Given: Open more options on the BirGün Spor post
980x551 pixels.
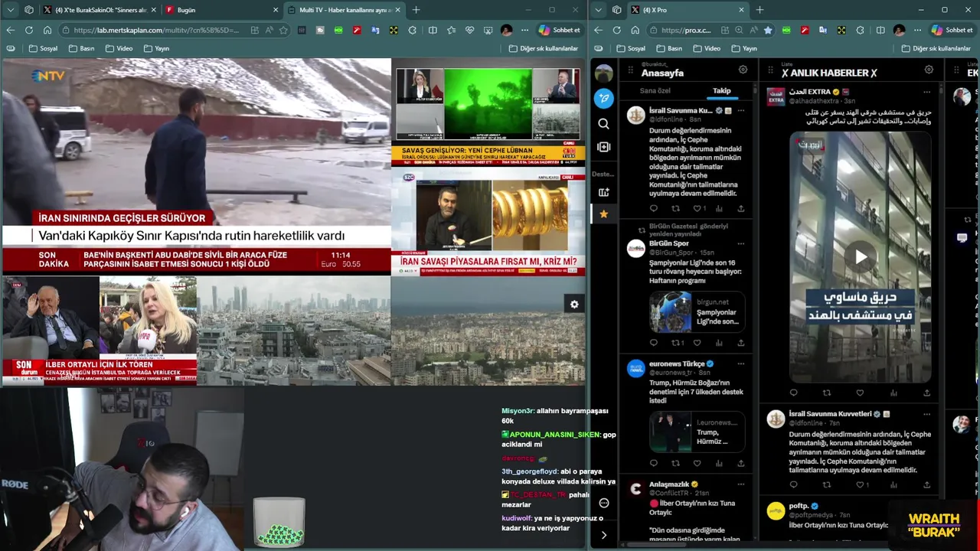Looking at the screenshot, I should click(740, 243).
